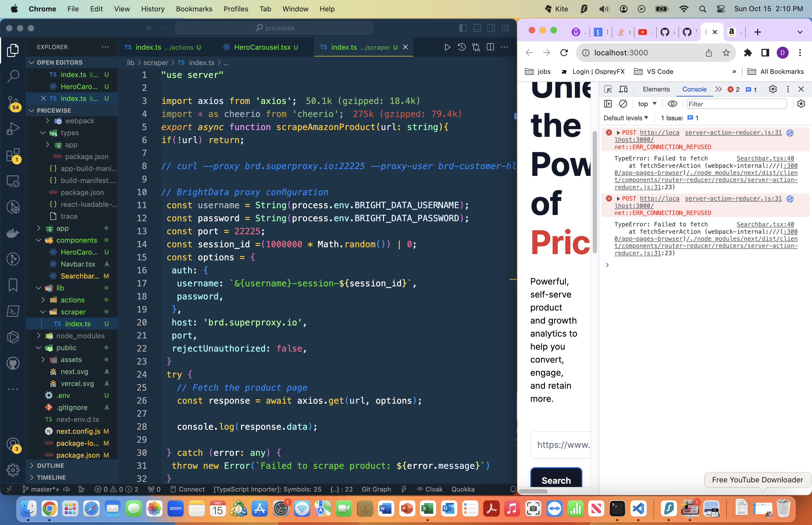Open the Chrome extensions puzzle icon
The image size is (812, 525).
pos(748,53)
